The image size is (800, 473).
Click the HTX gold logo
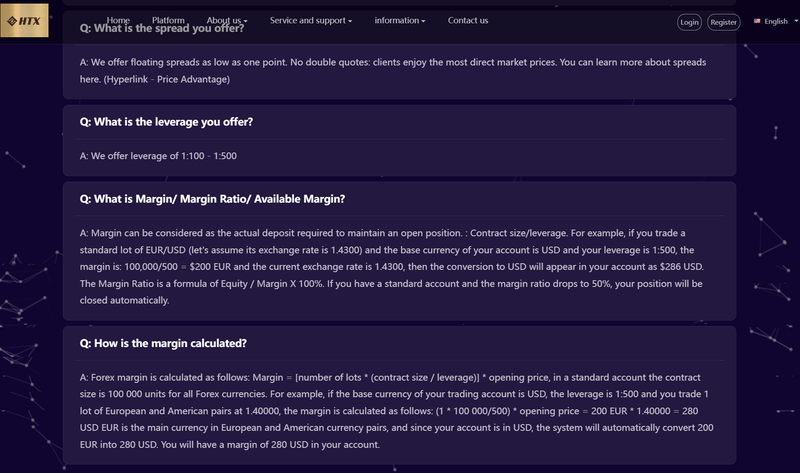coord(24,20)
